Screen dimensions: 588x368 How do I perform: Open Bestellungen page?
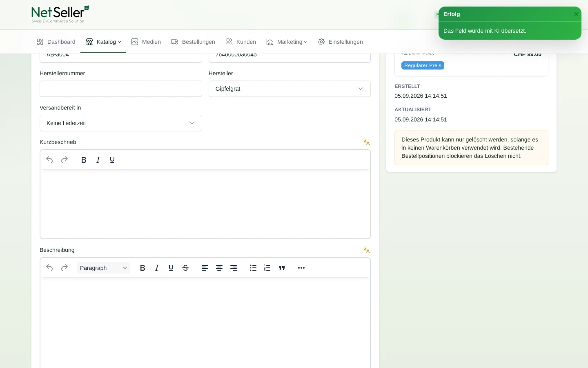[193, 42]
